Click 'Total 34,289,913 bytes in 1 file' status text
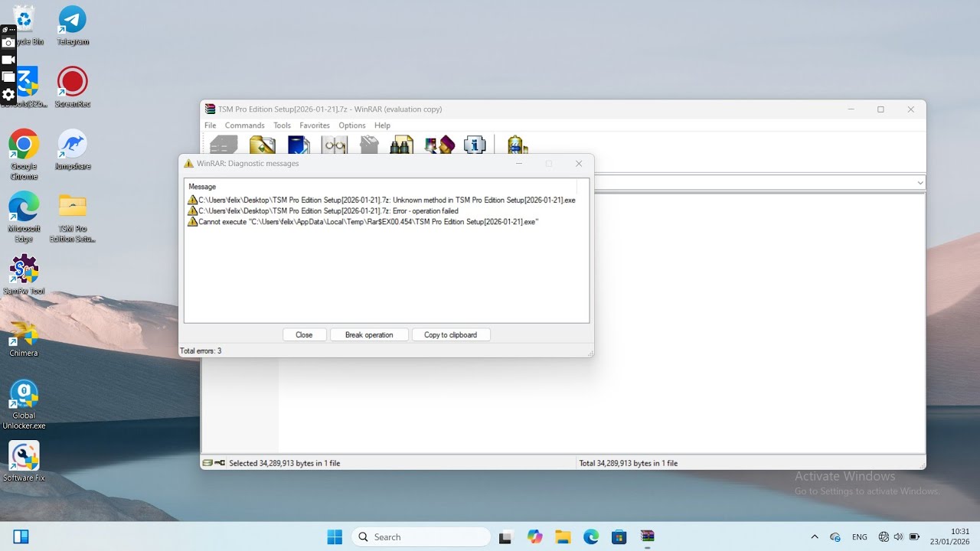 point(629,463)
